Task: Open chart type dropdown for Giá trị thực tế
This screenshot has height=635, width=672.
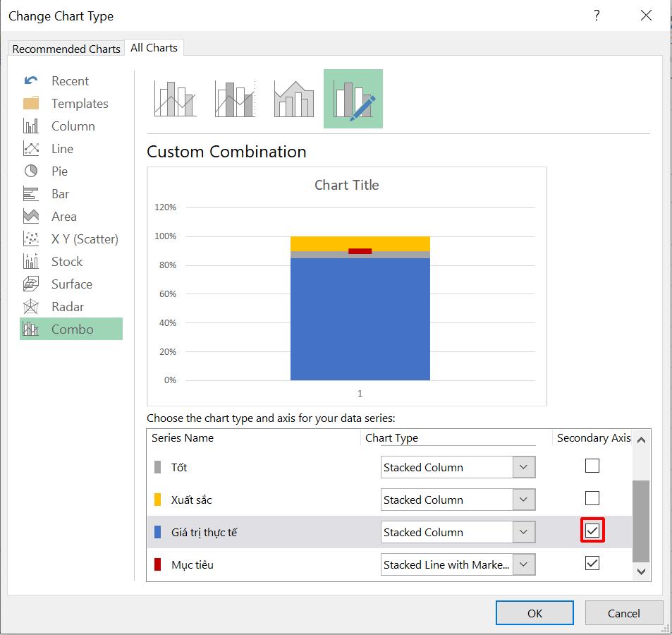Action: click(523, 532)
